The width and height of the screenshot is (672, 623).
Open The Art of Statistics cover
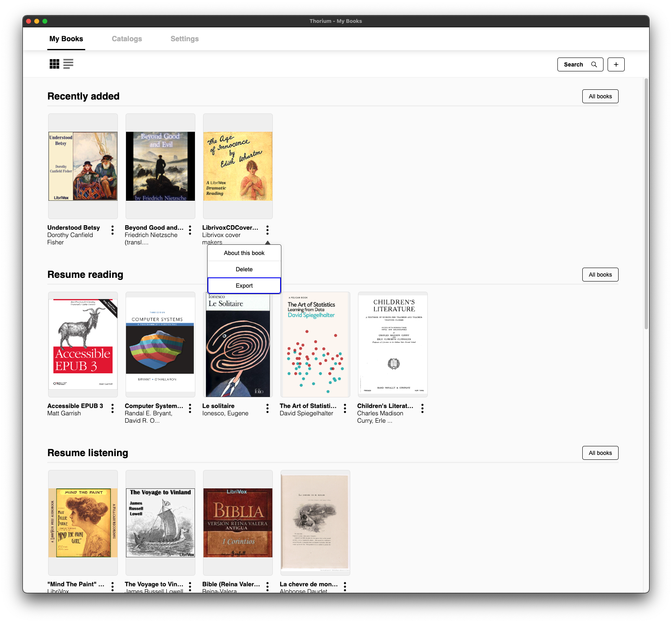coord(315,344)
